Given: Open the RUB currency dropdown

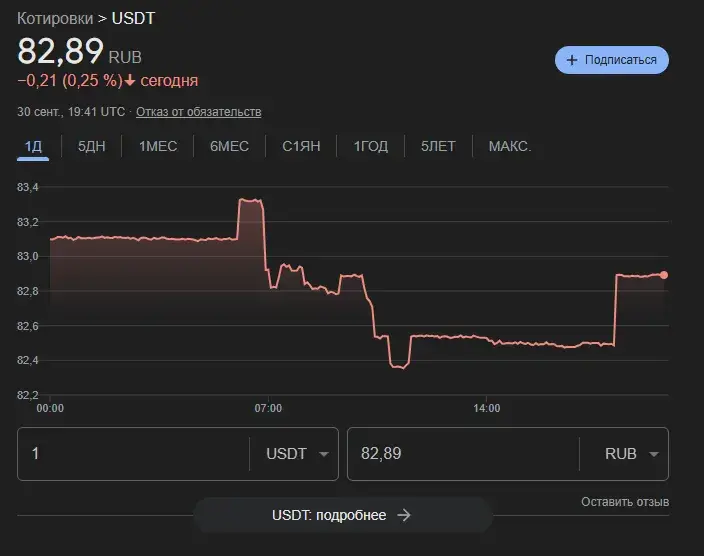Looking at the screenshot, I should point(632,454).
